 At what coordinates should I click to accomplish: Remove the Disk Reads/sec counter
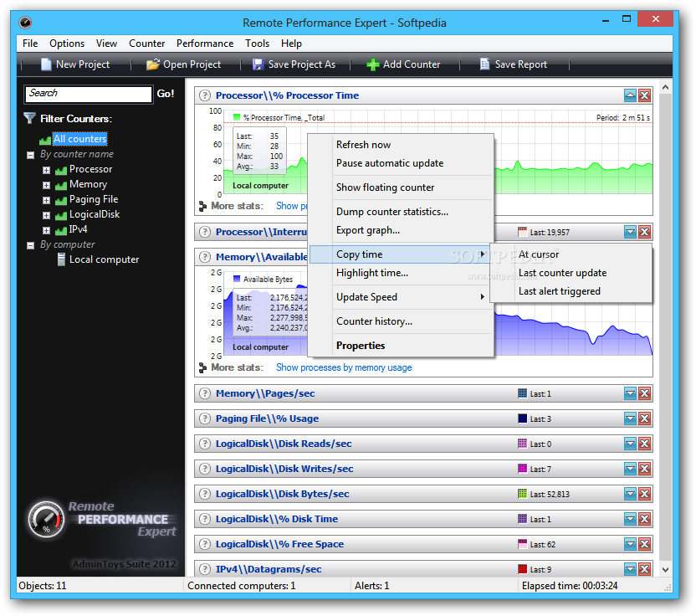pos(644,444)
